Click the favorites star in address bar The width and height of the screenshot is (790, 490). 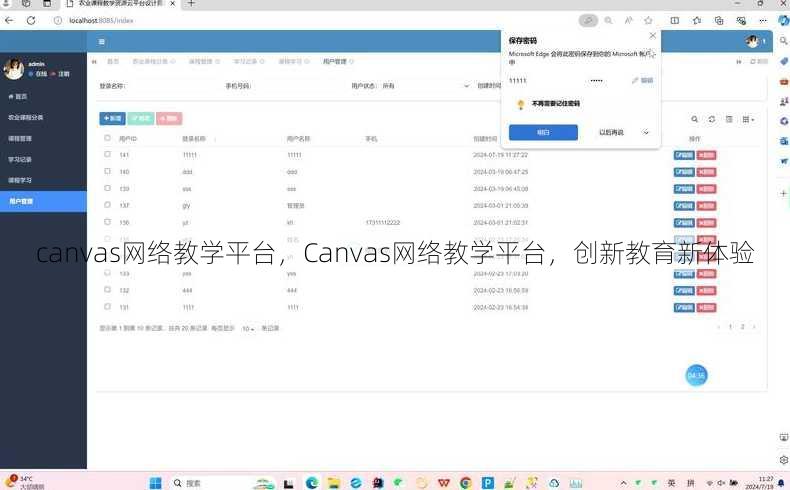point(648,20)
